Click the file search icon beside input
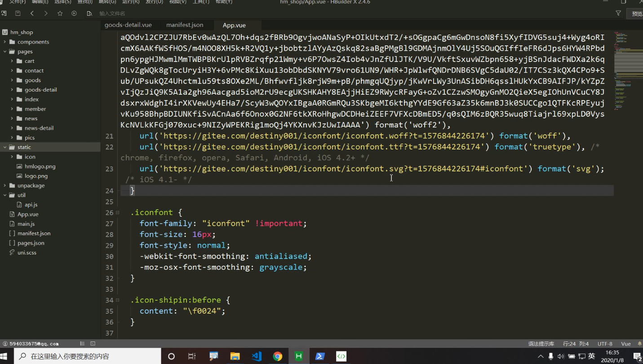This screenshot has width=643, height=364. 89,13
